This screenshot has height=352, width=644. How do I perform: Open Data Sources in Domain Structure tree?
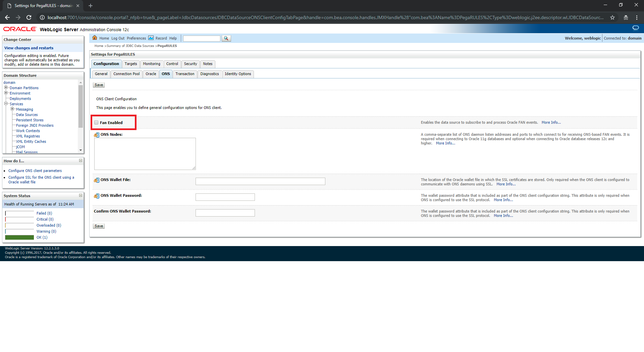[27, 115]
